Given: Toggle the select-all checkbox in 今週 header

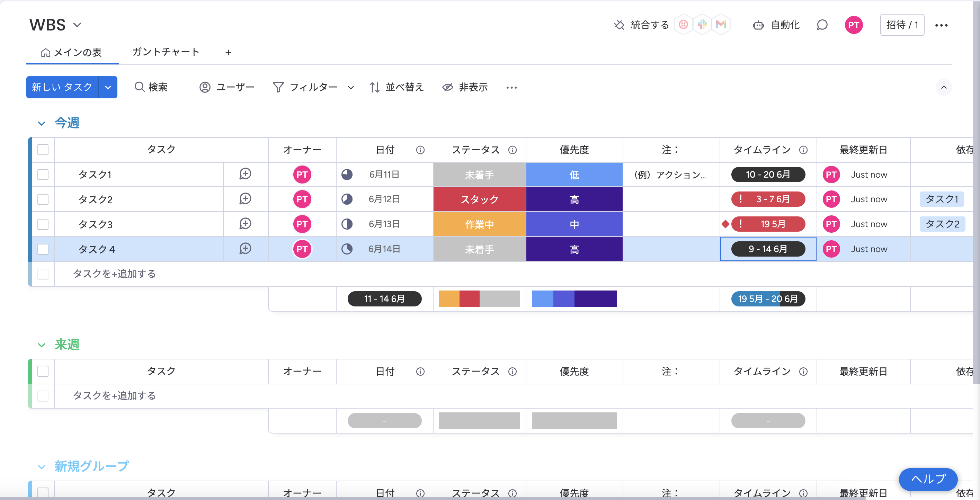Looking at the screenshot, I should 43,150.
